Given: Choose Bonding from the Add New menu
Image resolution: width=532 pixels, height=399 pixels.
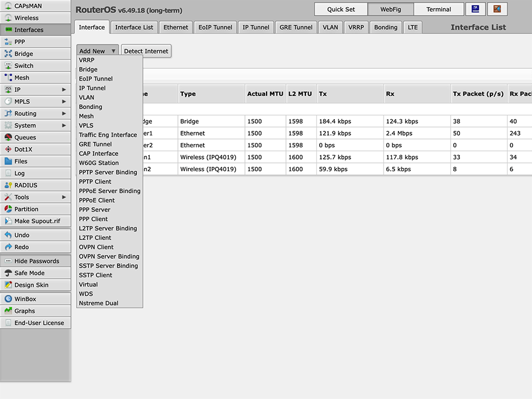Looking at the screenshot, I should 90,106.
